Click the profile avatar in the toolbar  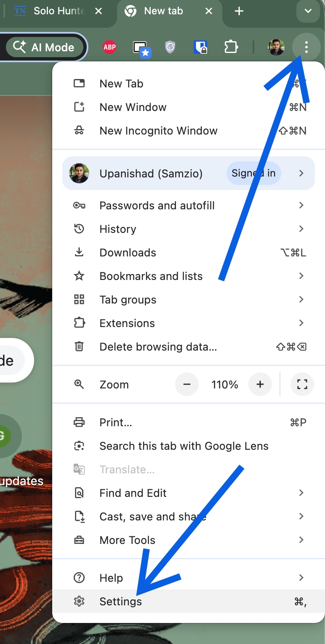(x=276, y=47)
